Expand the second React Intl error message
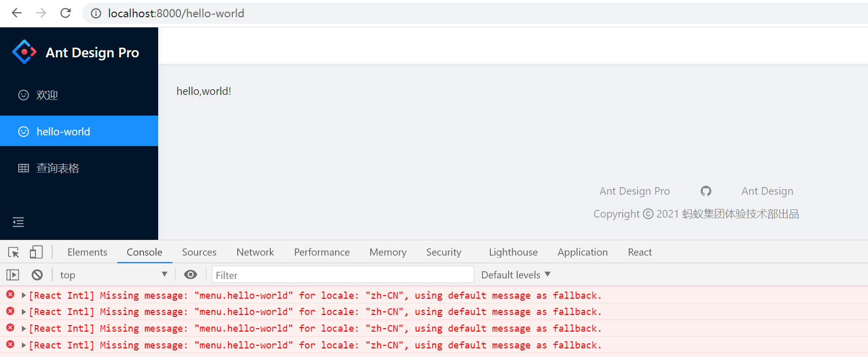 click(23, 312)
